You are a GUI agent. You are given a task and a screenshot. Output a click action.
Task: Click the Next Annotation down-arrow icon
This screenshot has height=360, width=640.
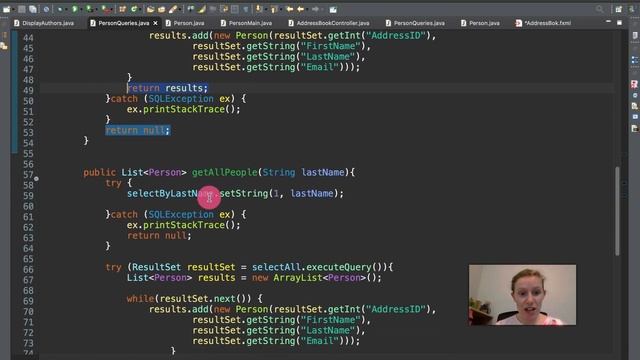pos(258,9)
